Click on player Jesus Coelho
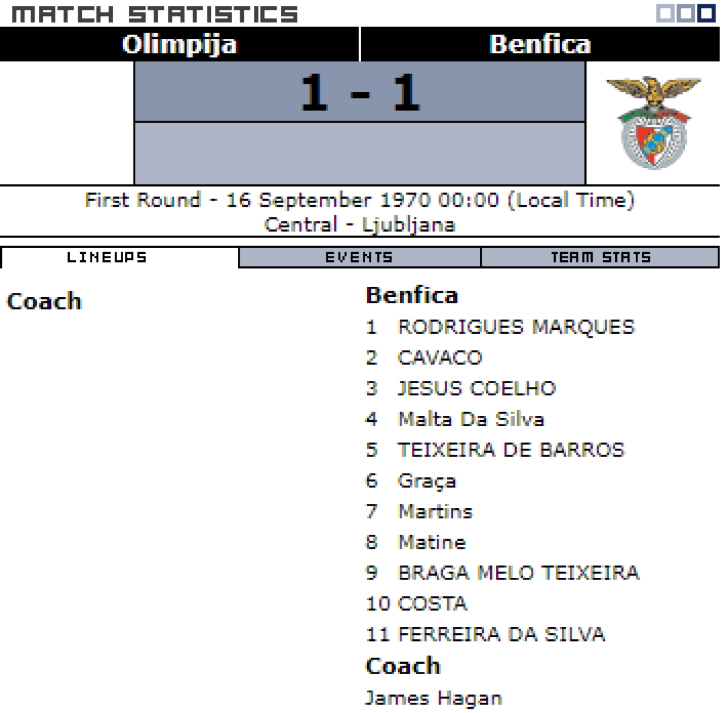Image resolution: width=728 pixels, height=713 pixels. click(477, 388)
